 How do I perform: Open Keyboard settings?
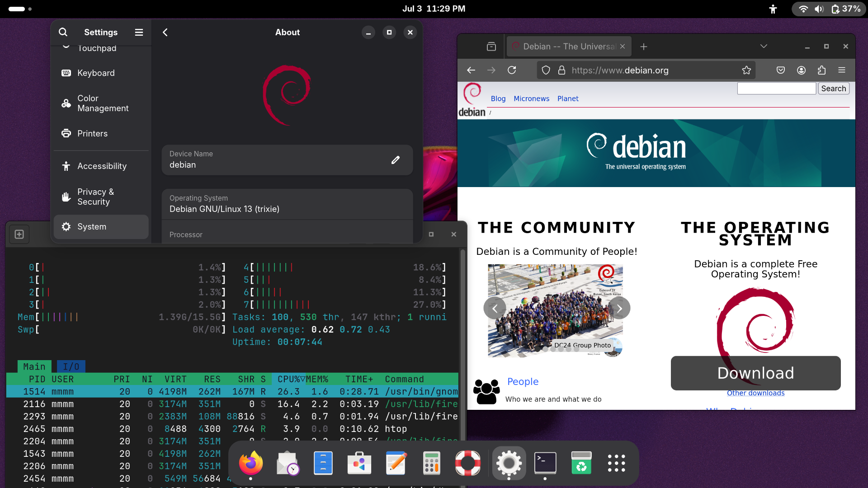pyautogui.click(x=101, y=73)
